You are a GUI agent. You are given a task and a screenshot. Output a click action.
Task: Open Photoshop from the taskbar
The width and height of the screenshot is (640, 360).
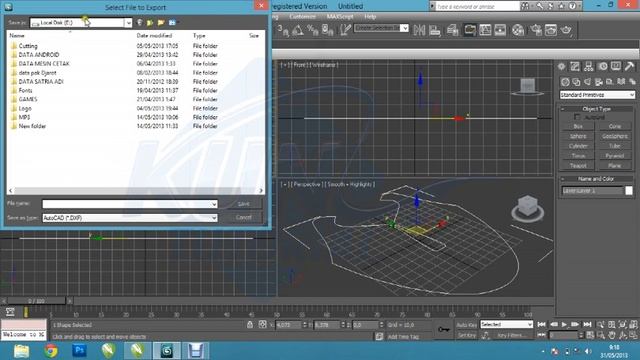coord(80,351)
